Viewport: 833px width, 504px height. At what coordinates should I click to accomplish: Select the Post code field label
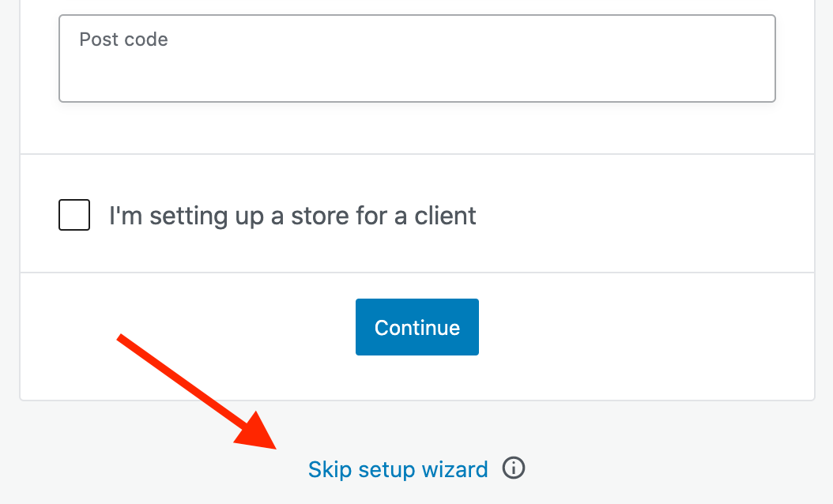(x=123, y=39)
